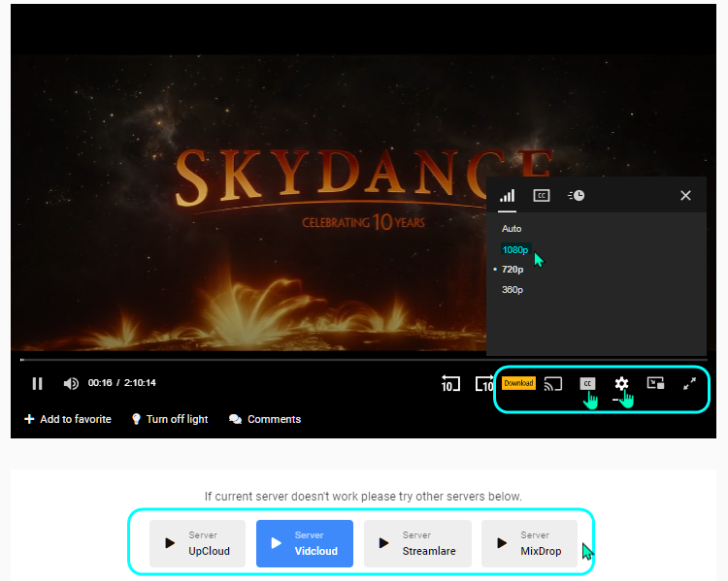Enable picture-in-picture mode
This screenshot has width=728, height=581.
coord(655,383)
